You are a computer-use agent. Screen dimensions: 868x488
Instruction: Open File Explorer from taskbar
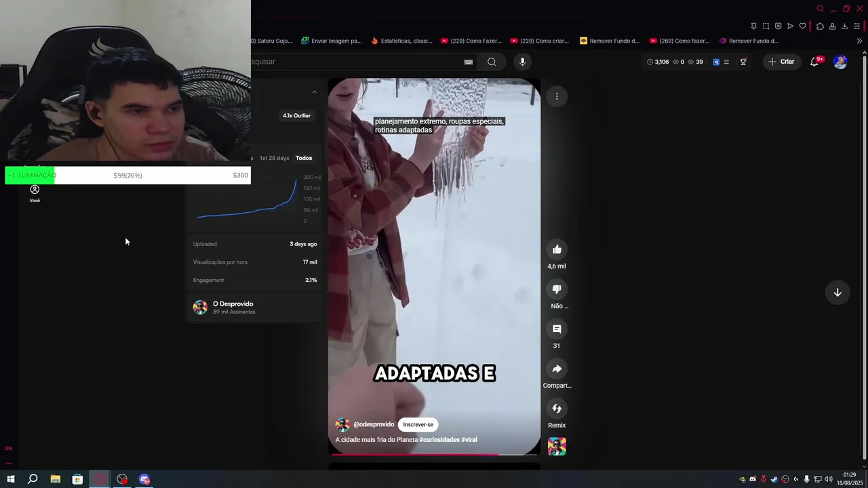[x=55, y=479]
